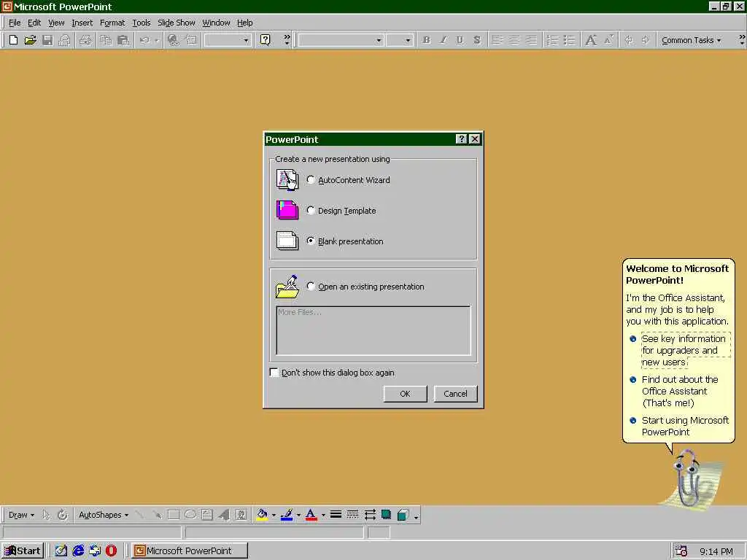Click the Paste clipboard icon
747x560 pixels.
point(123,40)
